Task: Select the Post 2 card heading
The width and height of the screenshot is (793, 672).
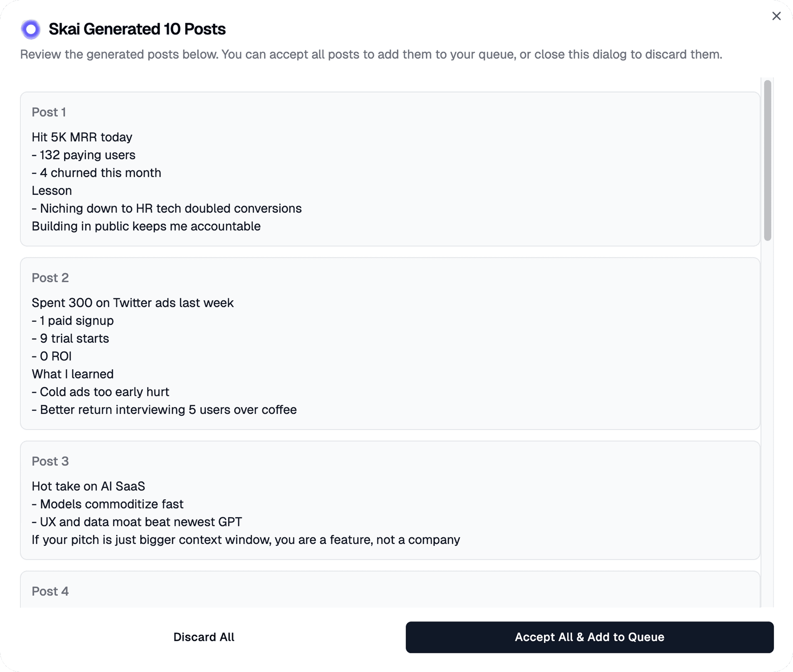Action: pyautogui.click(x=50, y=278)
